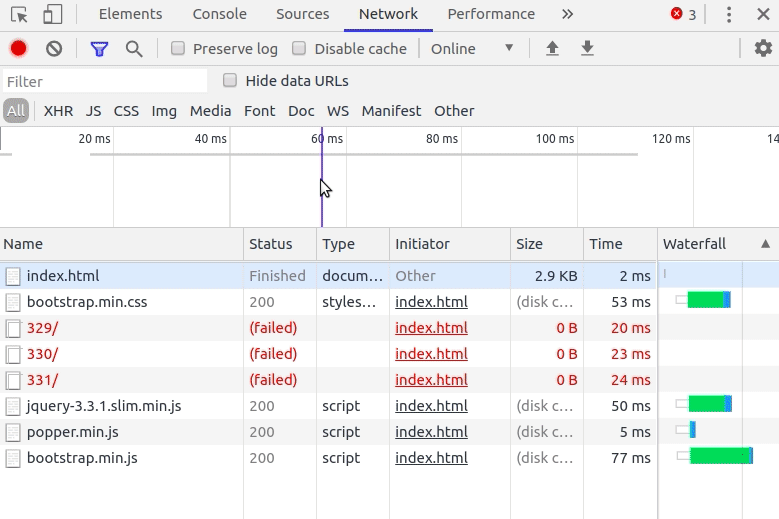Click the green waterfall bar for bootstrap.min.js
This screenshot has width=779, height=519.
click(x=719, y=455)
